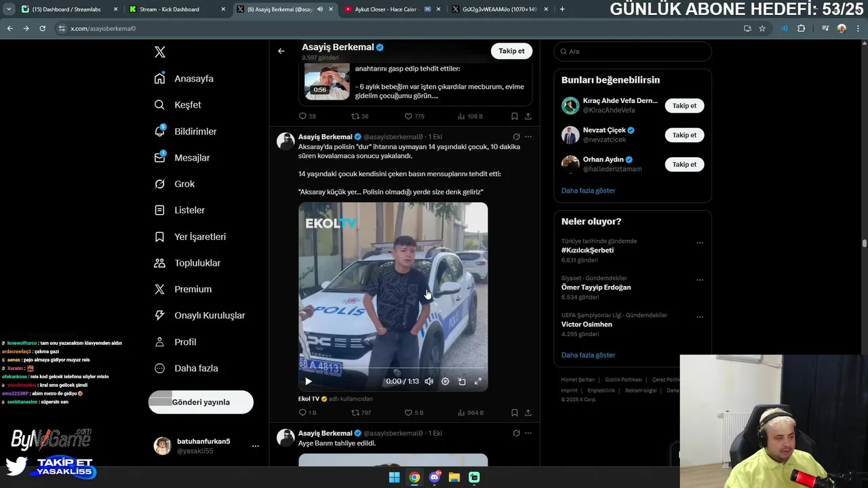
Task: View analytics of Aksaray post (964 B)
Action: point(471,413)
